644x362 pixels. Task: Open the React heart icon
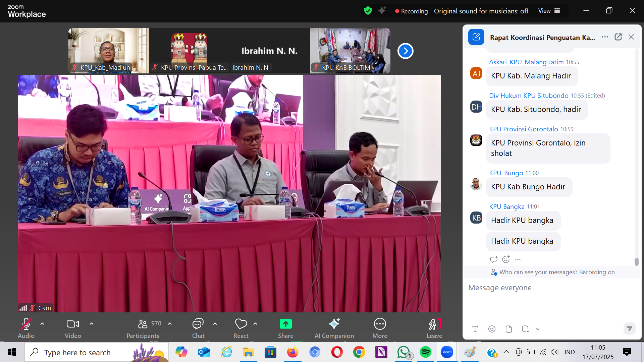point(241,324)
